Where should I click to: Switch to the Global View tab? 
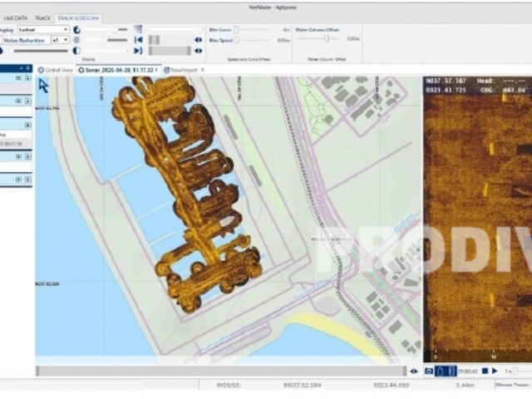tap(56, 70)
